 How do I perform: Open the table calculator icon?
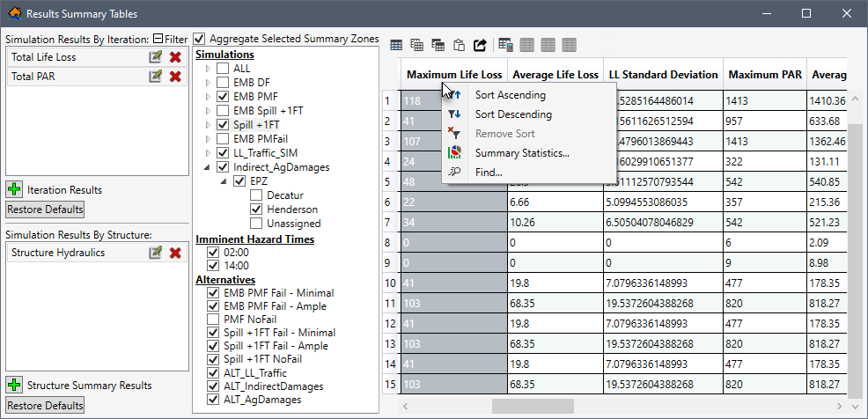505,46
